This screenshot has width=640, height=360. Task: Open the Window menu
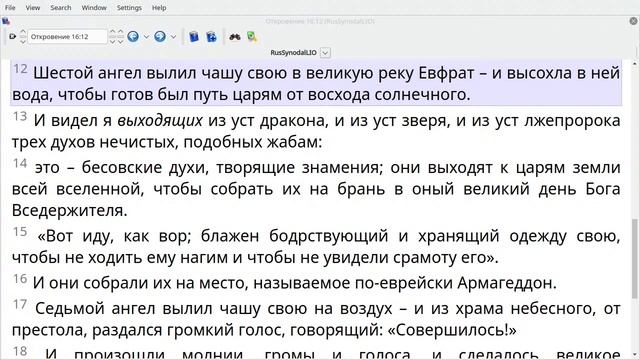click(x=94, y=7)
